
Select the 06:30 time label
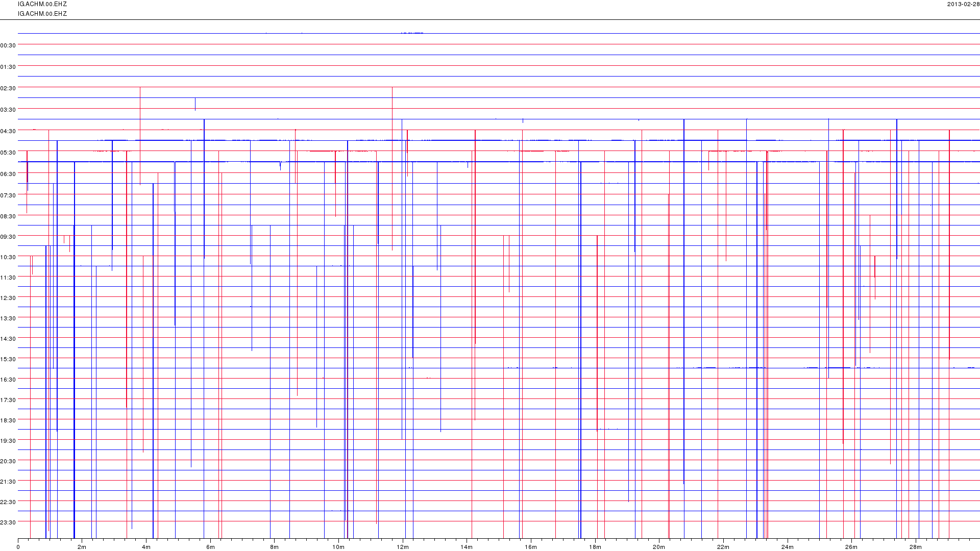[x=8, y=174]
